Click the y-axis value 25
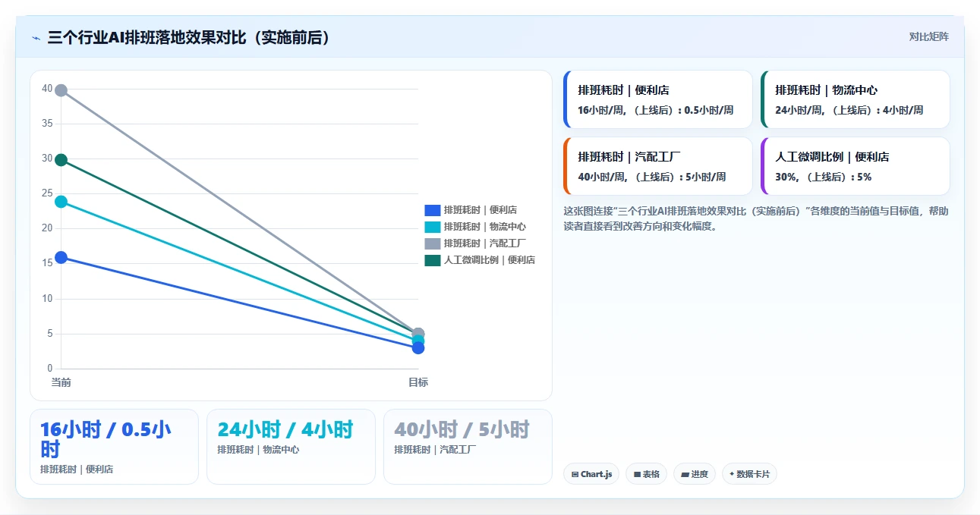The image size is (980, 515). [47, 193]
